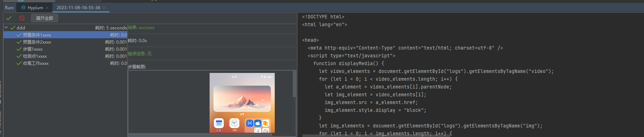
Task: Click the red prohibited-circle toolbar icon
Action: [x=22, y=18]
